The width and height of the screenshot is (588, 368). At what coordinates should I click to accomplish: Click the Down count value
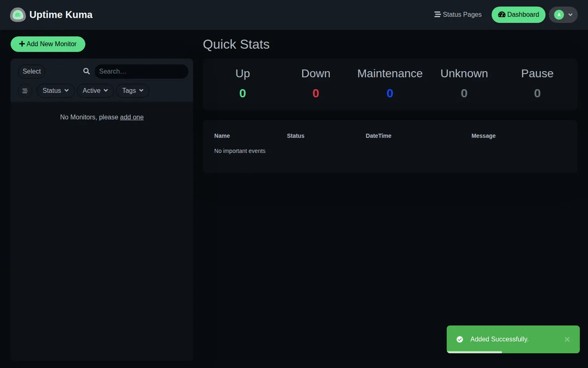316,93
